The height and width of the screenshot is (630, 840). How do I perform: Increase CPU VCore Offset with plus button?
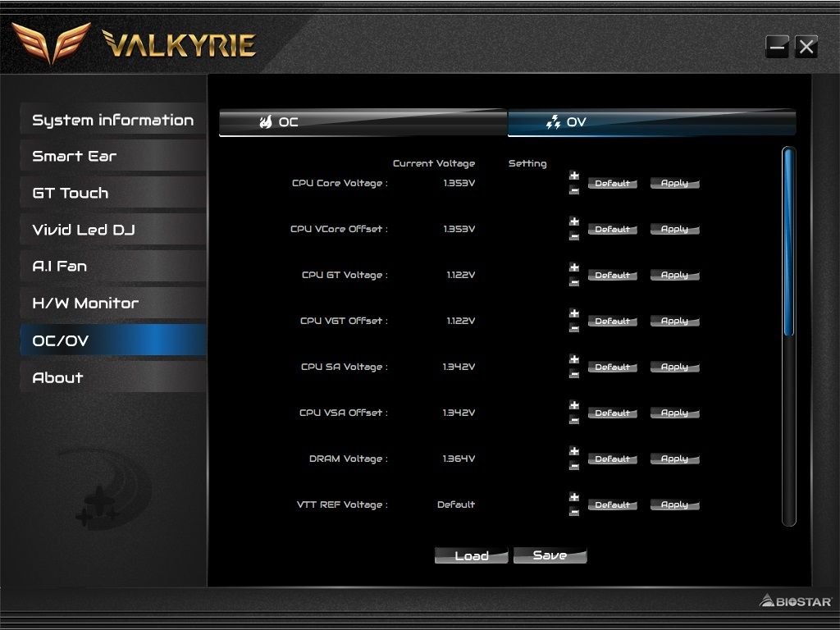[x=573, y=221]
